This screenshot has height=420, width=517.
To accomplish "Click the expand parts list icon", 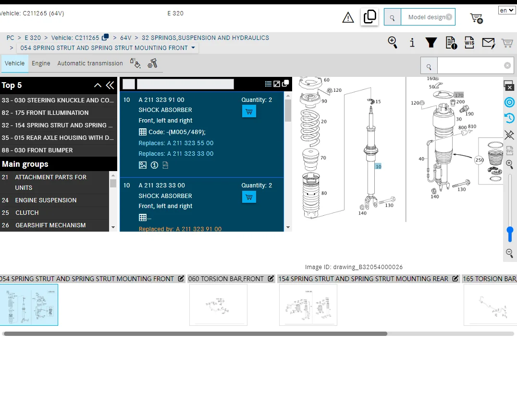I will click(277, 84).
